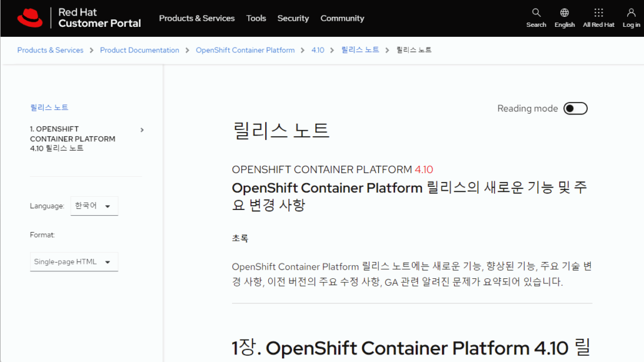Viewport: 644px width, 362px height.
Task: Open the All Red Hat grid icon
Action: pyautogui.click(x=598, y=14)
